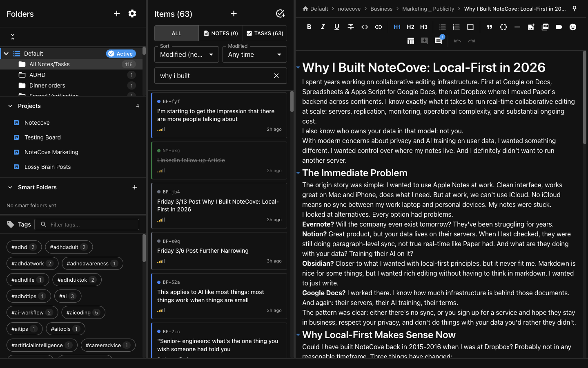Switch to the ALL items tab
This screenshot has height=368, width=588.
[x=176, y=34]
